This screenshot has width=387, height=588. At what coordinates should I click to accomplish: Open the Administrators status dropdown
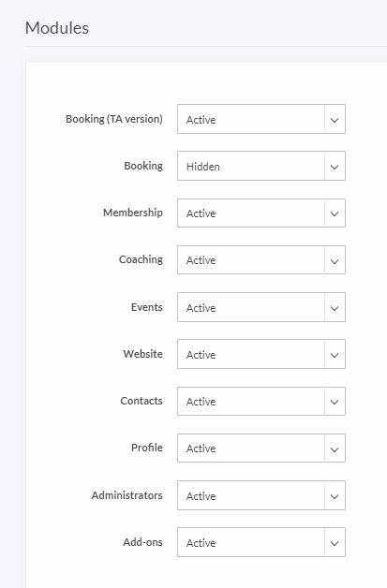click(261, 495)
